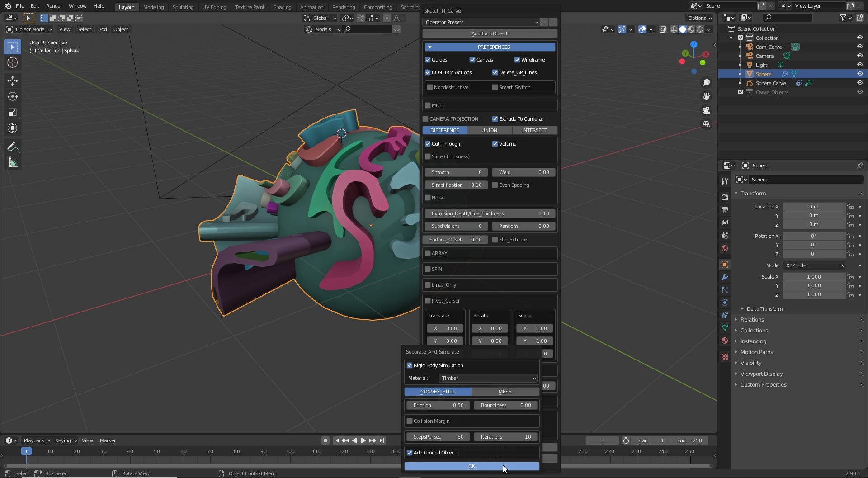Open the Add menu in viewport
The image size is (868, 478).
103,29
